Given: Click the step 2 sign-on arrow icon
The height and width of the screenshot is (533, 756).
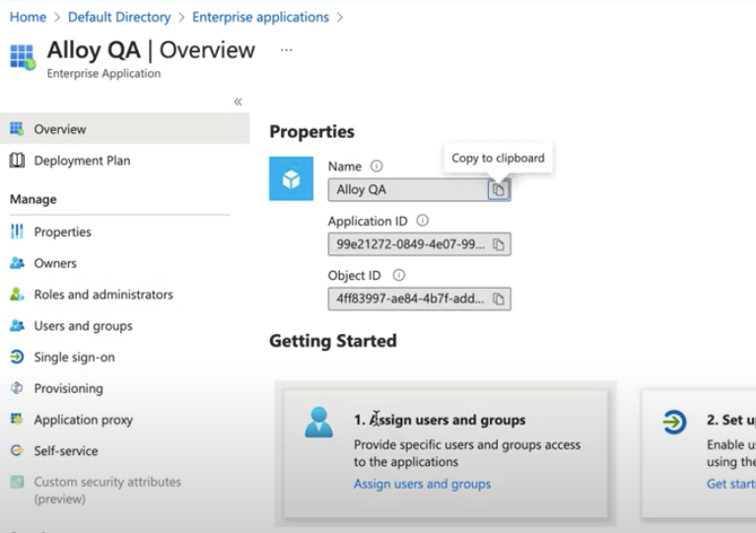Looking at the screenshot, I should [674, 422].
